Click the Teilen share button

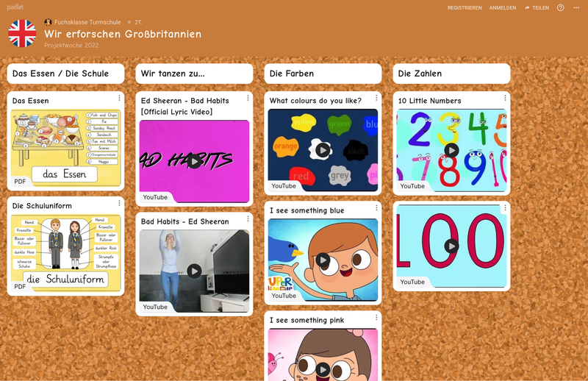pyautogui.click(x=537, y=7)
